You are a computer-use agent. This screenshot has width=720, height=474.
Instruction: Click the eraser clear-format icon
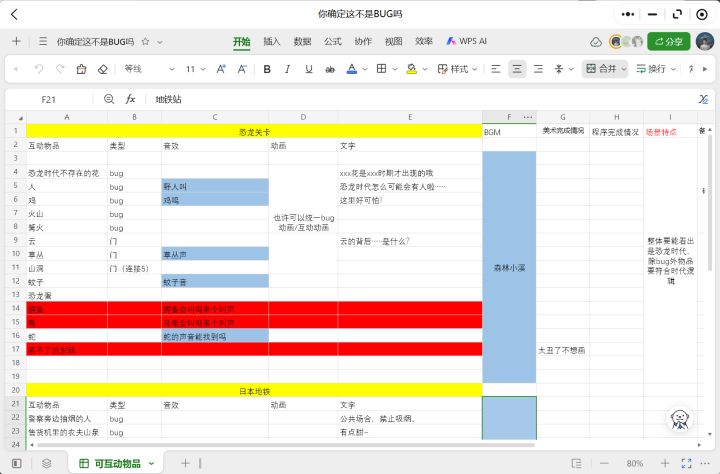coord(102,69)
